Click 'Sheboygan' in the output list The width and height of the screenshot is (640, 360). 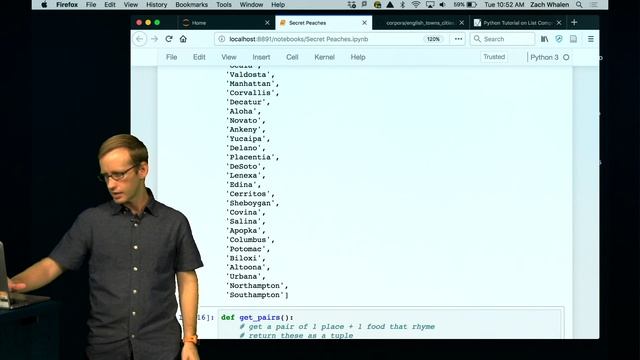coord(252,203)
